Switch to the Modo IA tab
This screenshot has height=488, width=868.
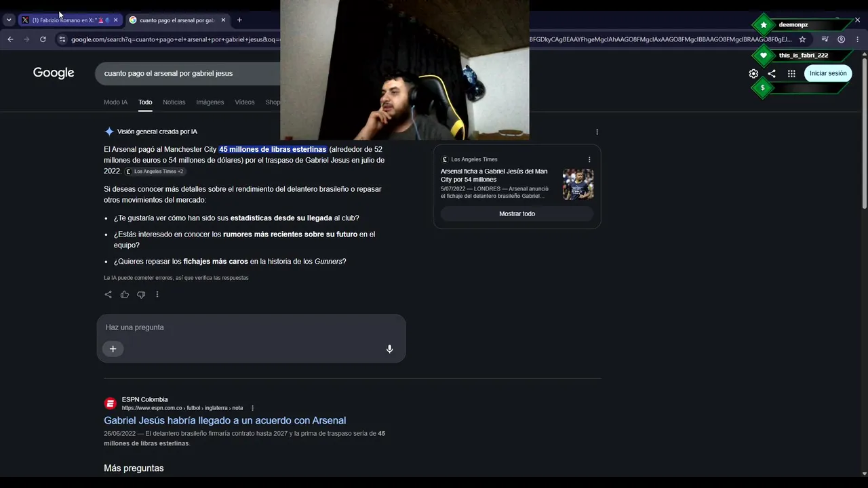tap(115, 102)
